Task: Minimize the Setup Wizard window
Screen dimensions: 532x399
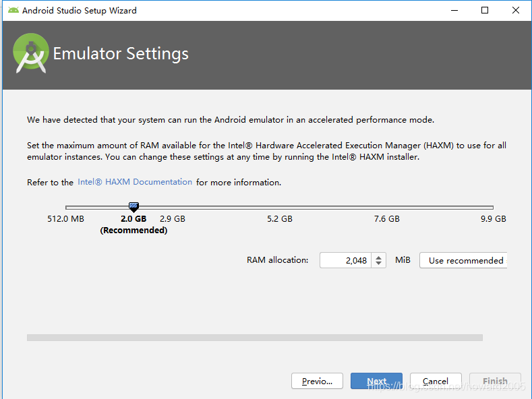Action: click(x=454, y=10)
